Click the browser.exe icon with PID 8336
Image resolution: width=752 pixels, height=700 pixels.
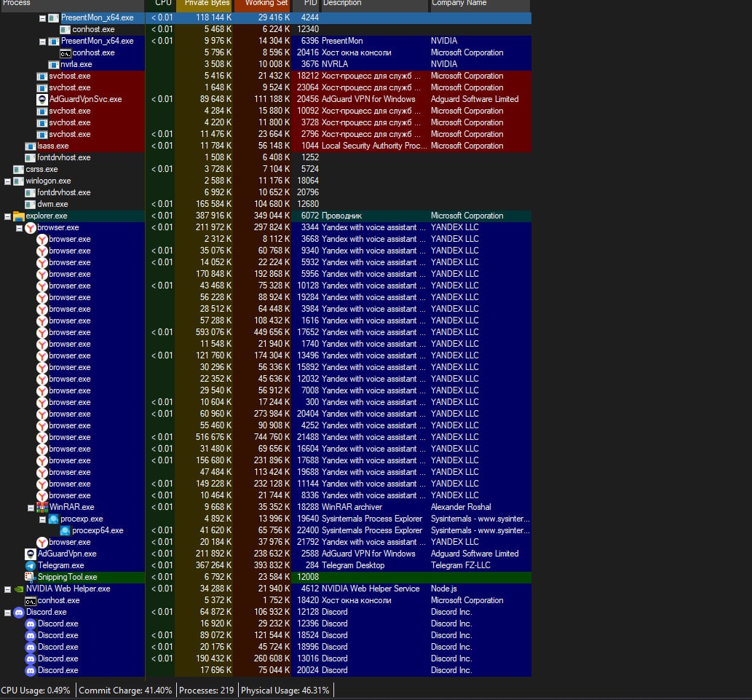(x=42, y=495)
